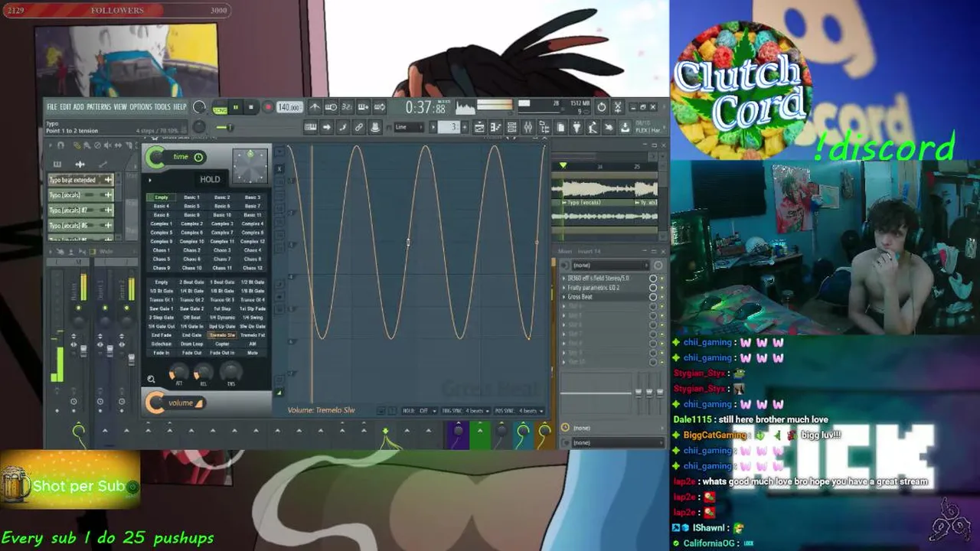The image size is (980, 551).
Task: Open the mixer input (none) selector
Action: pos(611,265)
